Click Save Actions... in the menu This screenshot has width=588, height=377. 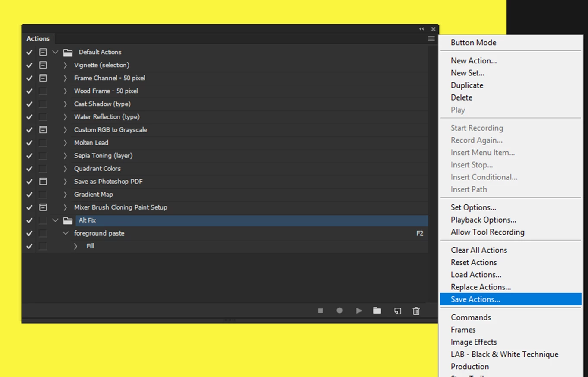[510, 299]
